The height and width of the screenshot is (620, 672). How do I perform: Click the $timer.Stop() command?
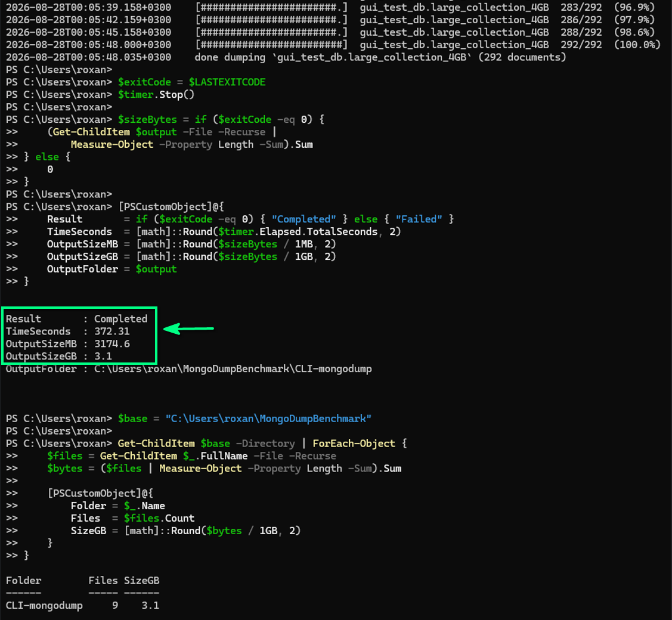click(x=156, y=94)
